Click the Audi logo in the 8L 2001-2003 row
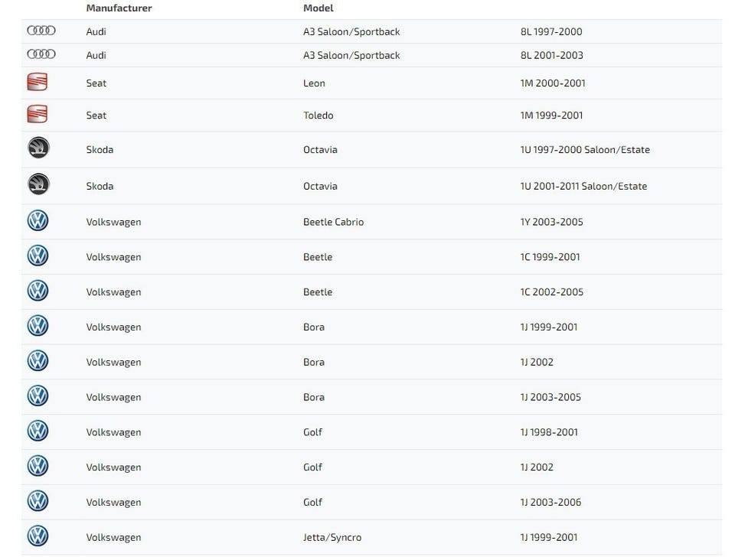 (41, 54)
